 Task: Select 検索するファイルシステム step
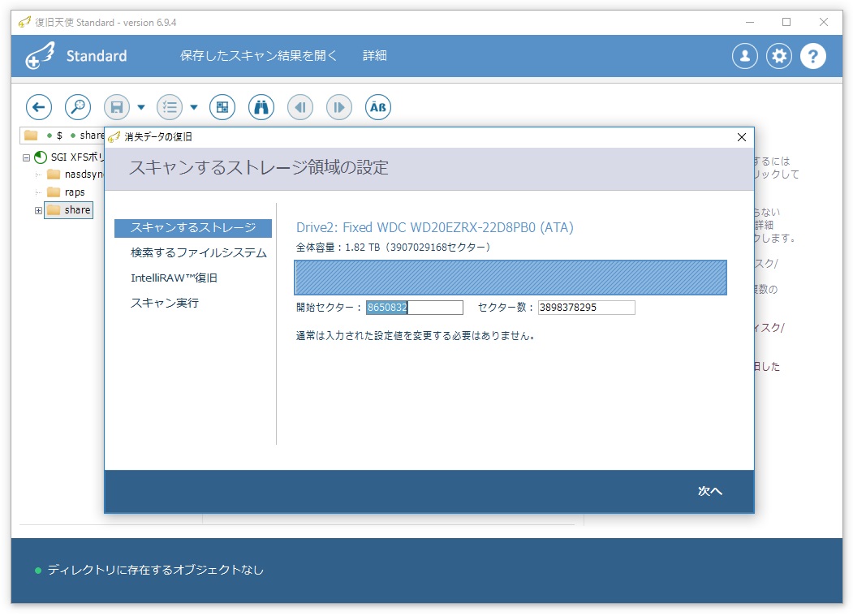click(199, 253)
